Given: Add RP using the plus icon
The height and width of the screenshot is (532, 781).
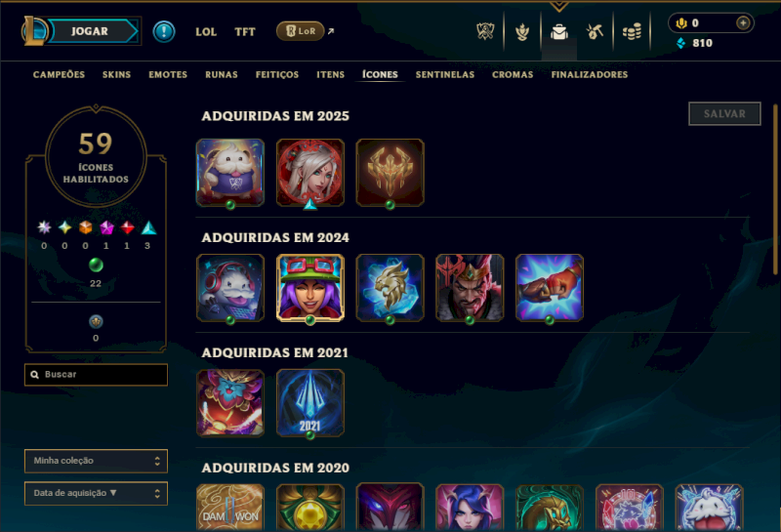Looking at the screenshot, I should click(743, 22).
